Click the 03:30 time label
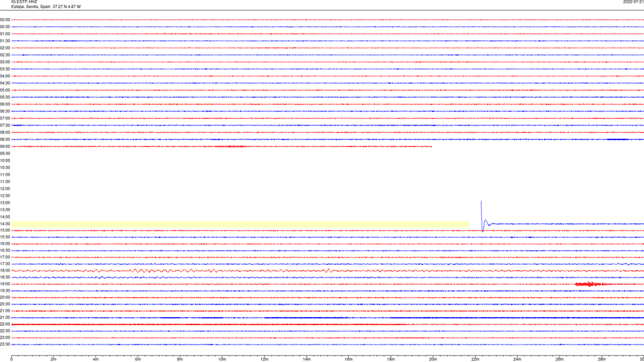The height and width of the screenshot is (362, 644). click(5, 69)
